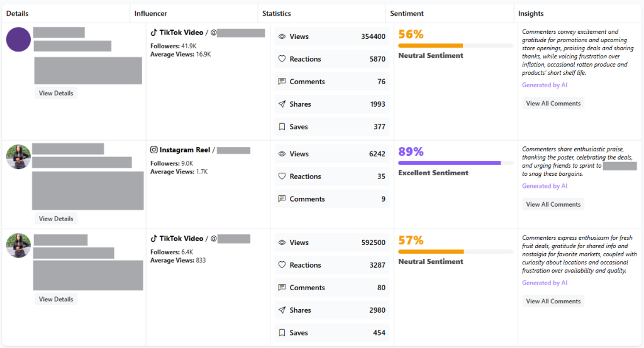The height and width of the screenshot is (348, 644).
Task: Click the purple avatar in the first row
Action: (x=18, y=40)
